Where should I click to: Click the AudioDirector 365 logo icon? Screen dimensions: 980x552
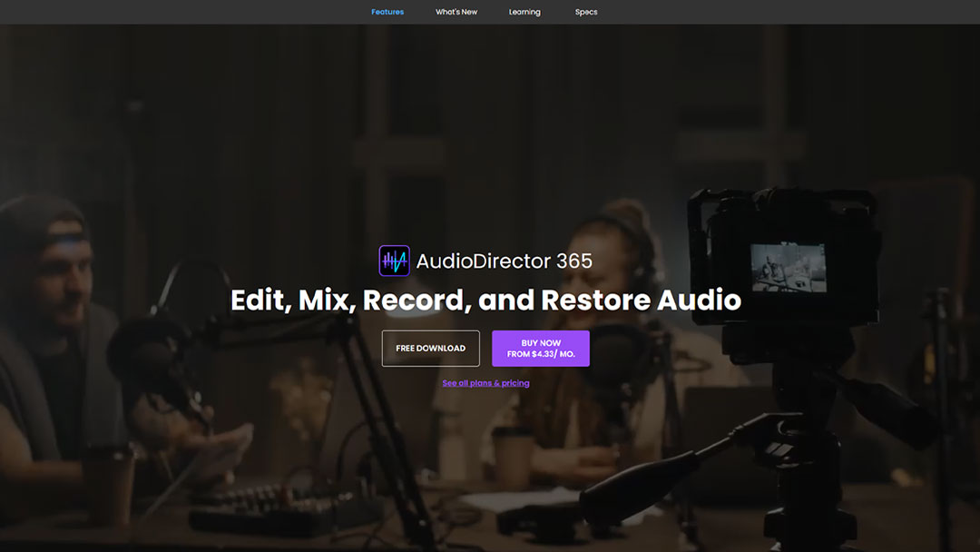(x=395, y=261)
